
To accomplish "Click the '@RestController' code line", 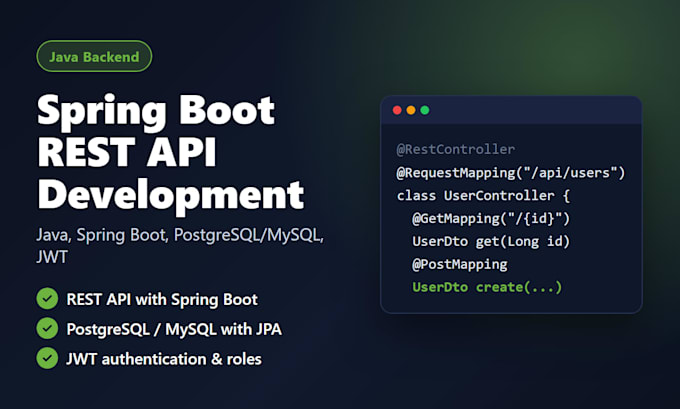I will point(456,149).
